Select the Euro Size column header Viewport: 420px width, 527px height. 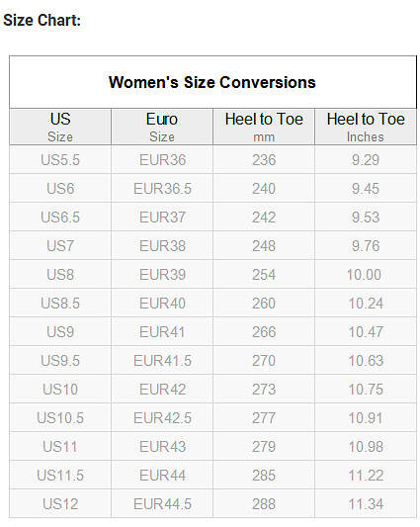click(162, 127)
